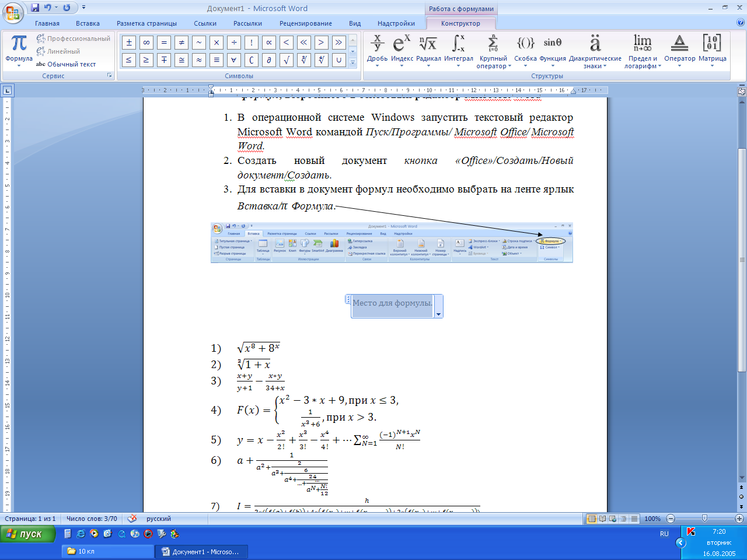Insert the greater-than-or-equal symbol
This screenshot has width=747, height=560.
(146, 60)
